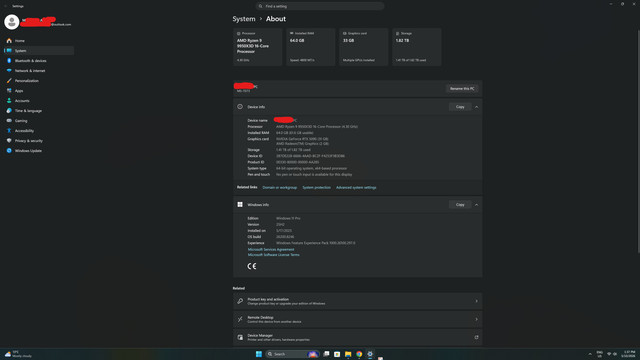The height and width of the screenshot is (360, 640).
Task: Click the Windows Update icon
Action: pos(9,151)
